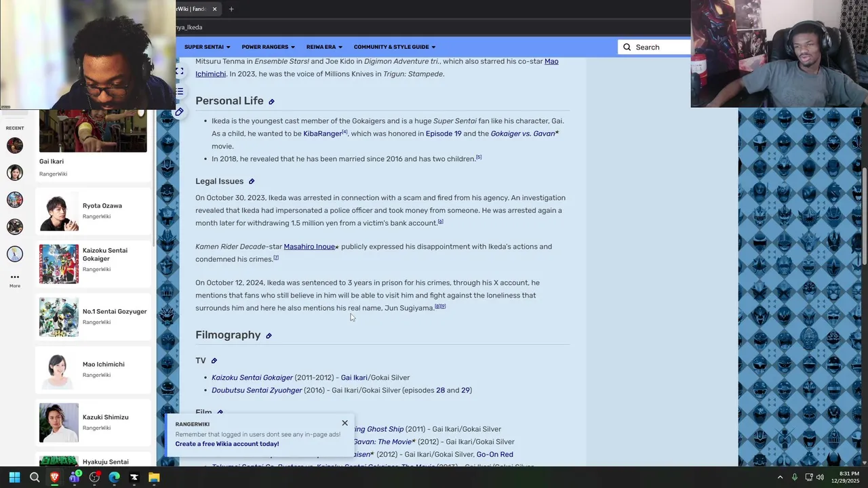This screenshot has height=488, width=868.
Task: Open More recent wikis ellipsis
Action: pyautogui.click(x=15, y=280)
